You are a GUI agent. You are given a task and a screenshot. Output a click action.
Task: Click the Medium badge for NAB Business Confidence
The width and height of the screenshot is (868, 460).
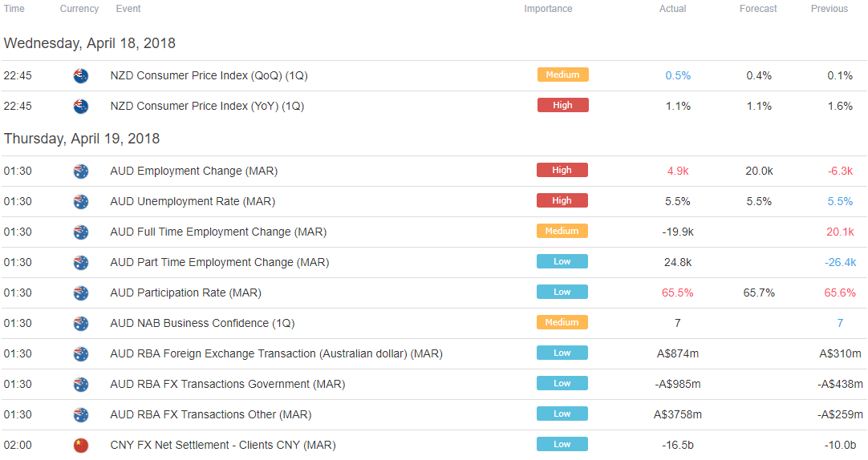coord(562,322)
